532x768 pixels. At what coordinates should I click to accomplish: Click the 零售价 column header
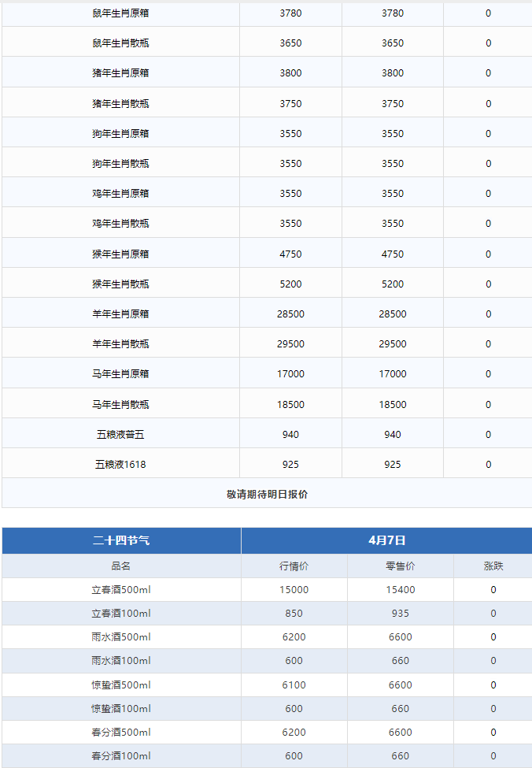(x=401, y=566)
